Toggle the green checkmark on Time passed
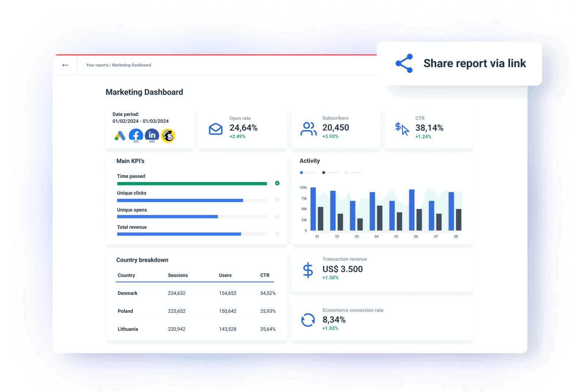 coord(277,183)
